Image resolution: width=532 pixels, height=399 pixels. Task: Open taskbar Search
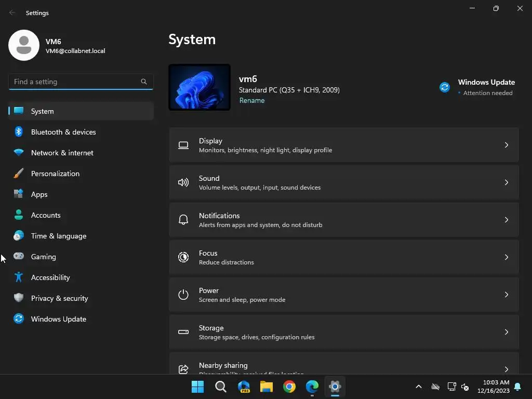[220, 387]
